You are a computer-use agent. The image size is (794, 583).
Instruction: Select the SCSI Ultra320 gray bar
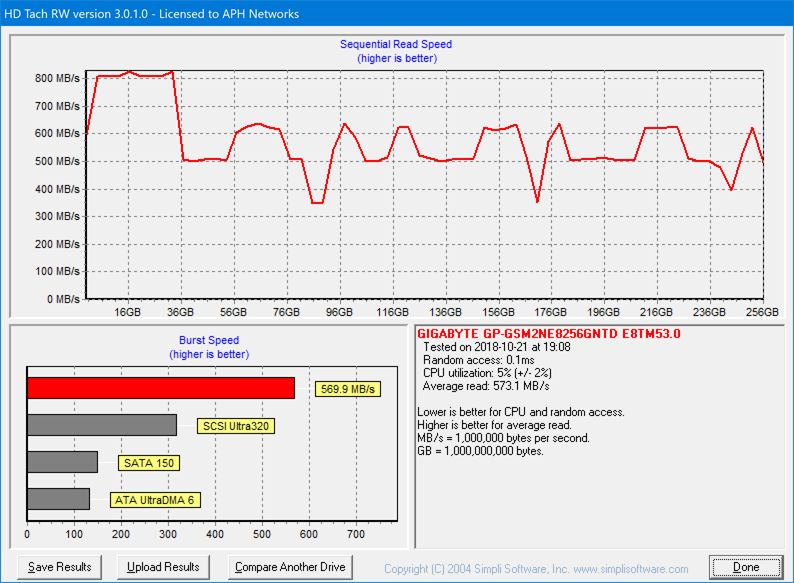[101, 425]
